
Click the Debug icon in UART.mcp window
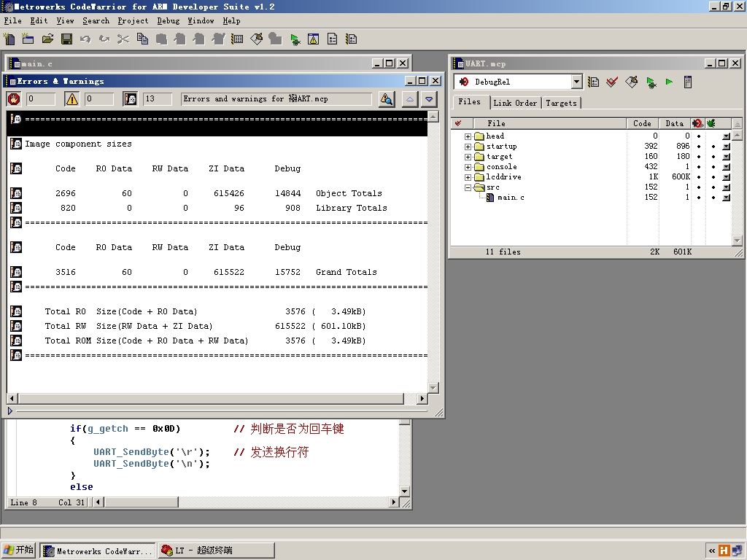[651, 82]
